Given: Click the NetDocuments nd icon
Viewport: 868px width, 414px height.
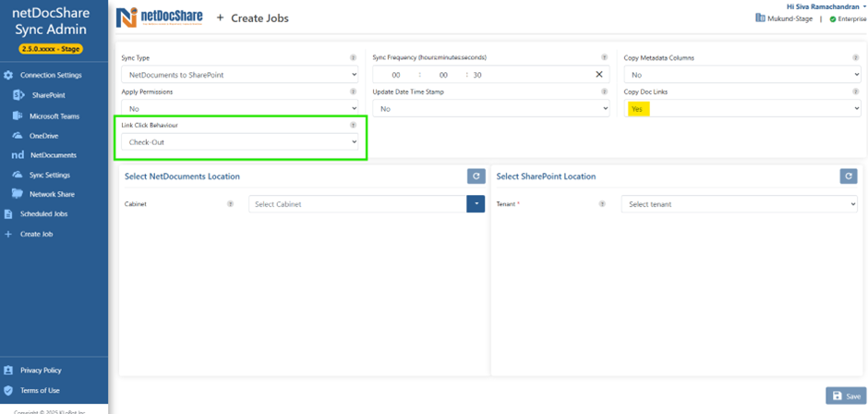Looking at the screenshot, I should (x=18, y=155).
